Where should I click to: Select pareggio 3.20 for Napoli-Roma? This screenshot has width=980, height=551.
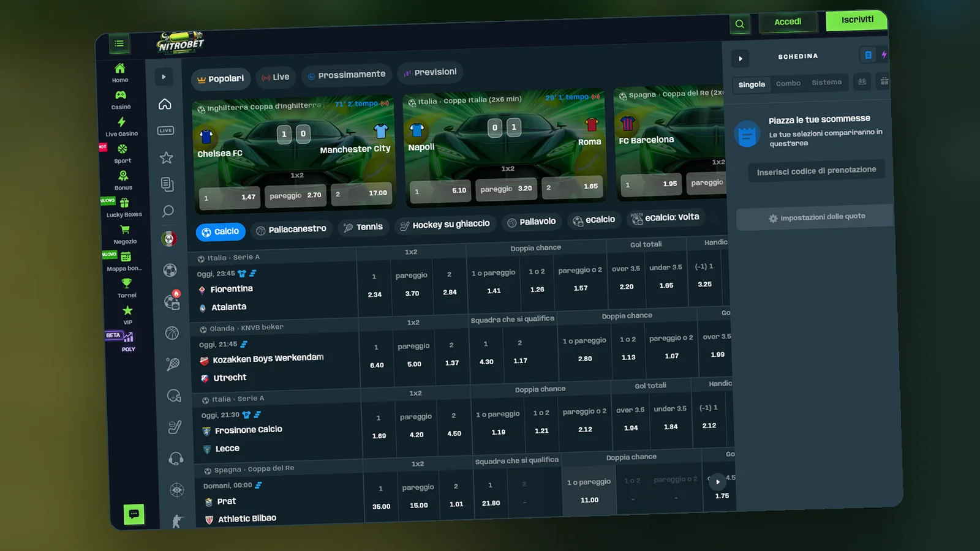point(506,189)
